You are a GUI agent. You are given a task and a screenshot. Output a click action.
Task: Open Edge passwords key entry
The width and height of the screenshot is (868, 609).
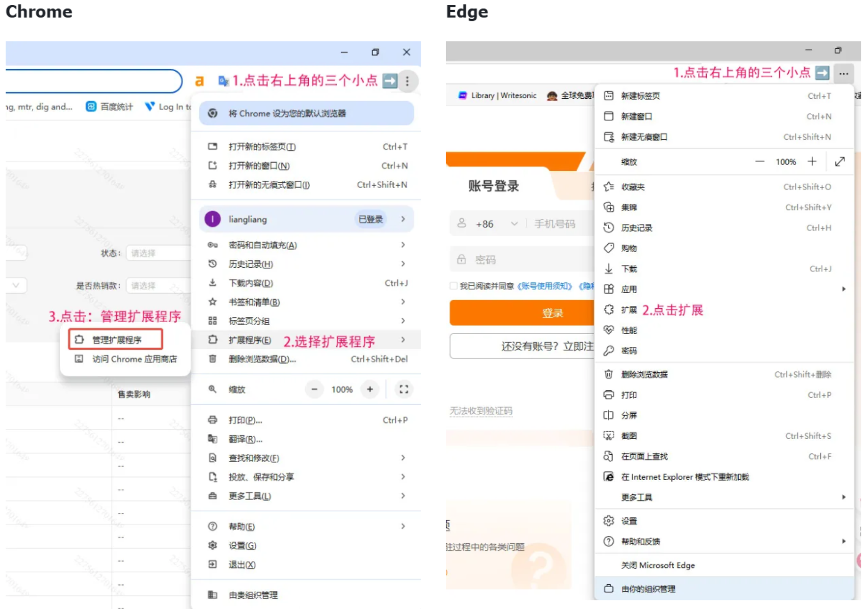[x=724, y=351]
